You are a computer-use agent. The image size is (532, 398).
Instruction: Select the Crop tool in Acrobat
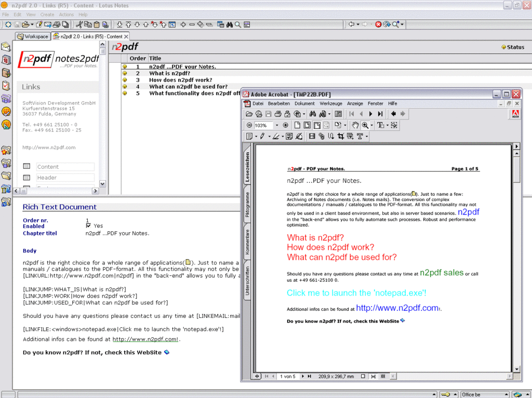[x=341, y=137]
